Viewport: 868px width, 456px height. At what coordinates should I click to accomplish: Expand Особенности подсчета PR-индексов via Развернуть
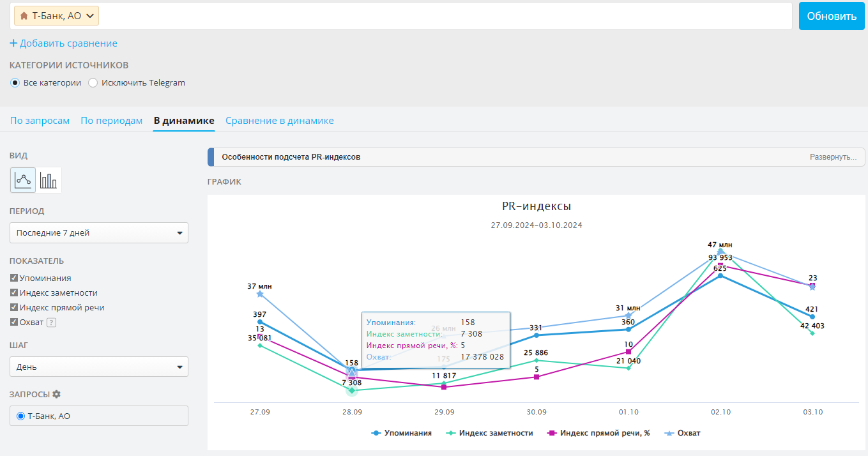tap(833, 156)
